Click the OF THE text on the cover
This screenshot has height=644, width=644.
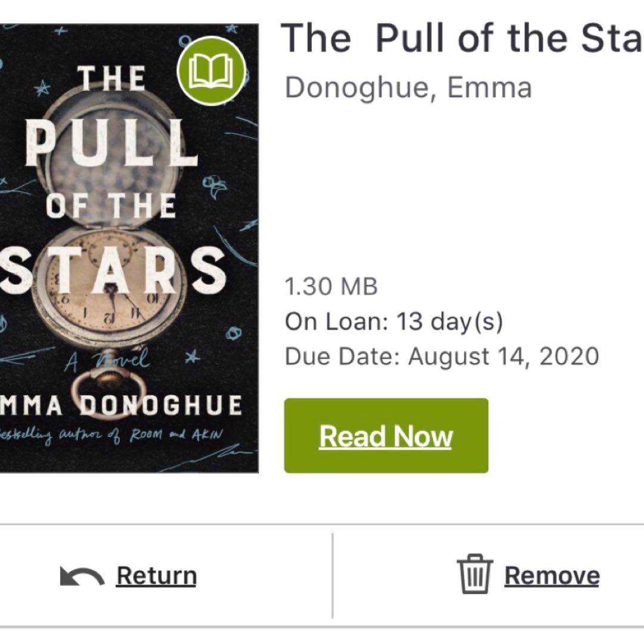tap(111, 206)
